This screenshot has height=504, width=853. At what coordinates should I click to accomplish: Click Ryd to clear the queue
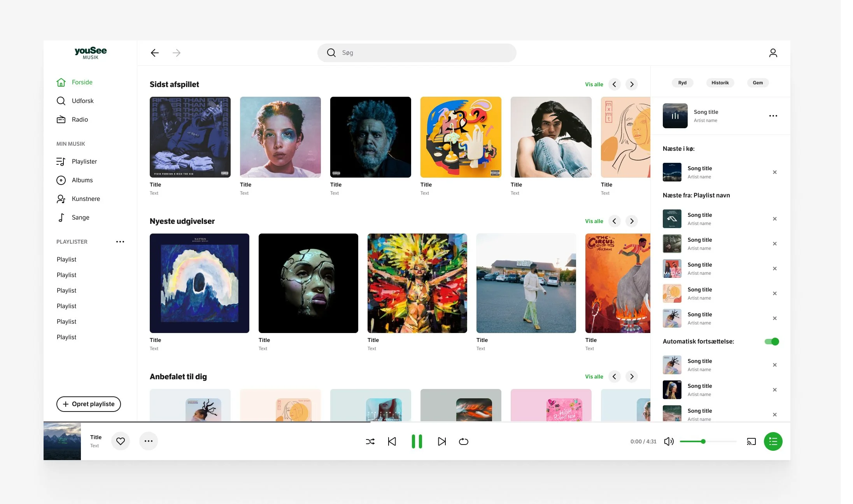682,83
